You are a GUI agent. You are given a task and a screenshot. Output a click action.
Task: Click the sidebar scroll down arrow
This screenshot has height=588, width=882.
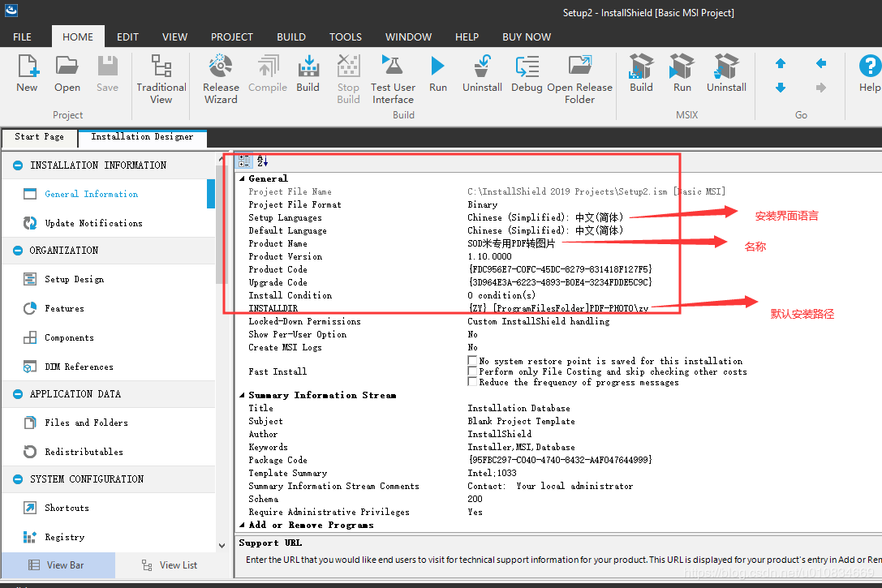pos(222,545)
